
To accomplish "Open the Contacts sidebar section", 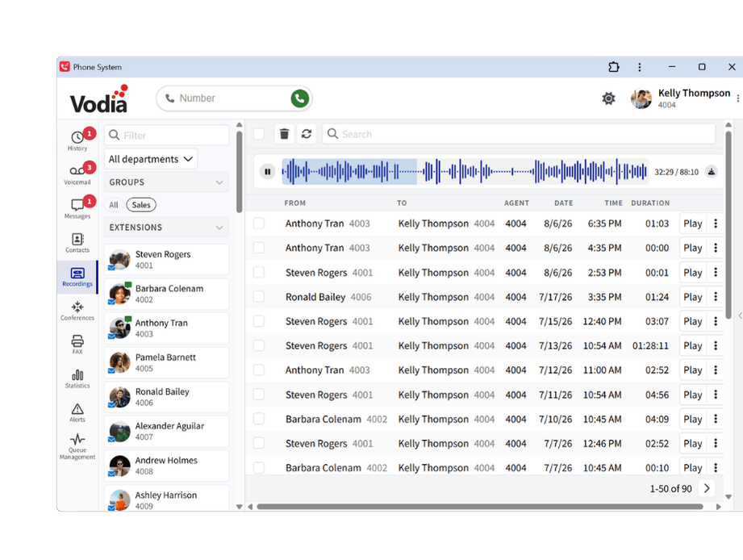I will point(77,243).
